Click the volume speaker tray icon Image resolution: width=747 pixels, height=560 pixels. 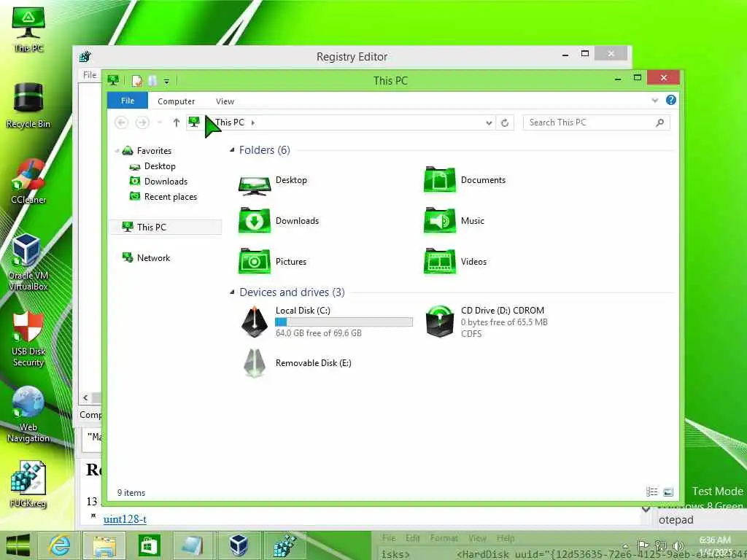pyautogui.click(x=678, y=545)
